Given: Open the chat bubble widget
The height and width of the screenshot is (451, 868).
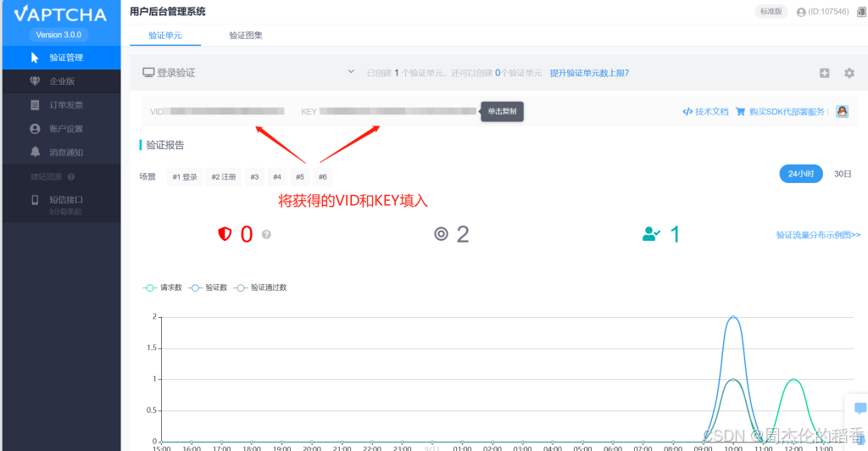Looking at the screenshot, I should click(860, 409).
